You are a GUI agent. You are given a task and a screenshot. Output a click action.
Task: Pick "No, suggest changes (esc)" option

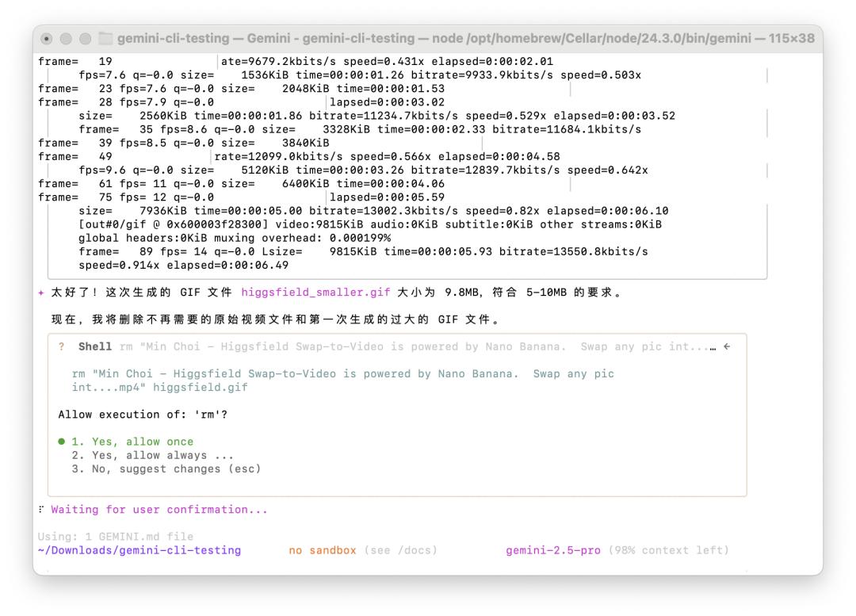pos(166,469)
